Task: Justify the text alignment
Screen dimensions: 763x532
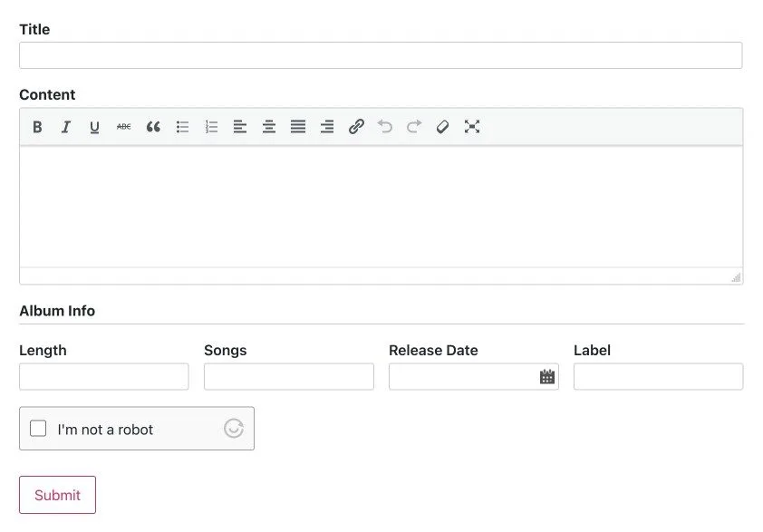Action: 298,127
